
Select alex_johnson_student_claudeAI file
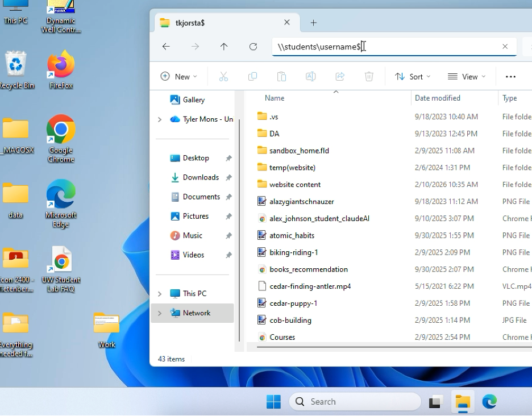(319, 219)
